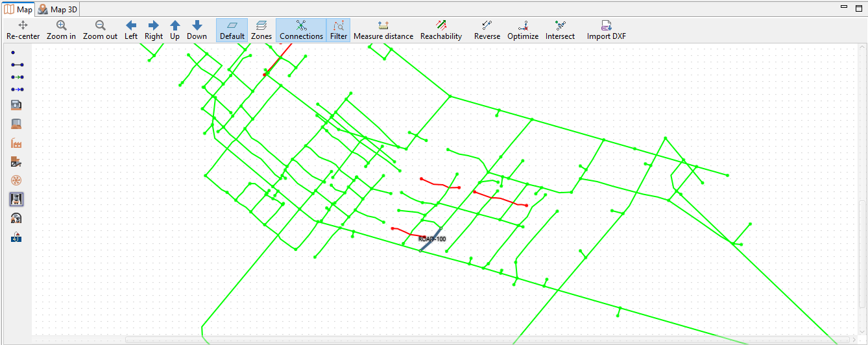
Task: Pan the map Left
Action: pyautogui.click(x=131, y=30)
